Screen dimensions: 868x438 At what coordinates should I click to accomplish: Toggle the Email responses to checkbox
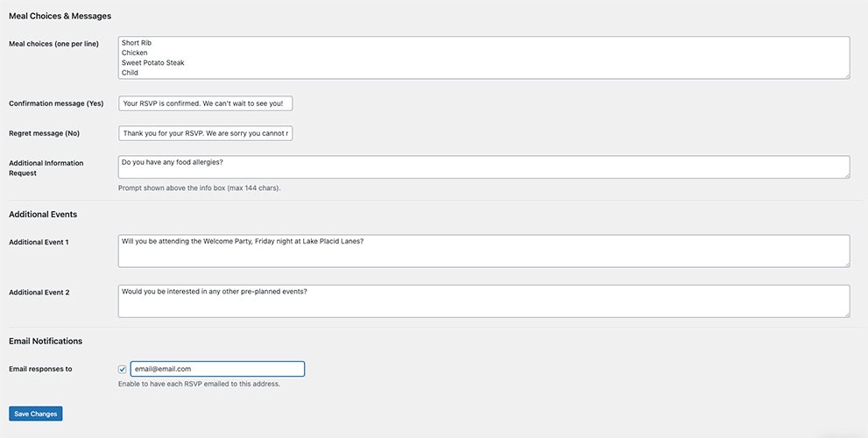pos(123,370)
